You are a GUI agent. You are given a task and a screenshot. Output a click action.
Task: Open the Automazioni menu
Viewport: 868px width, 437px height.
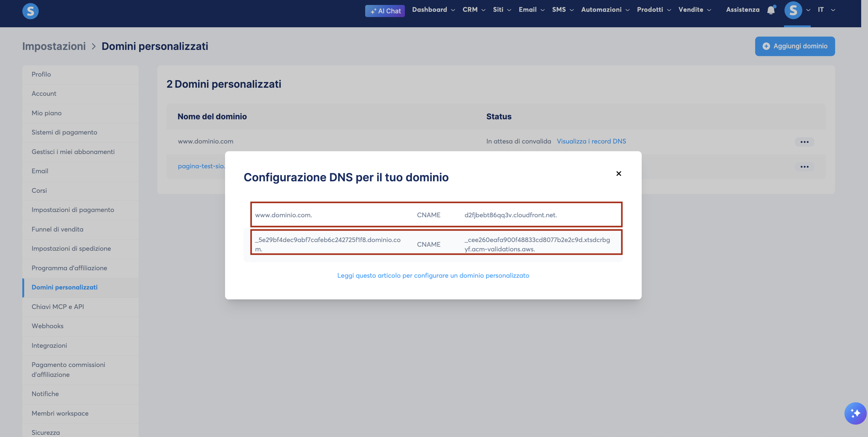[x=605, y=10]
